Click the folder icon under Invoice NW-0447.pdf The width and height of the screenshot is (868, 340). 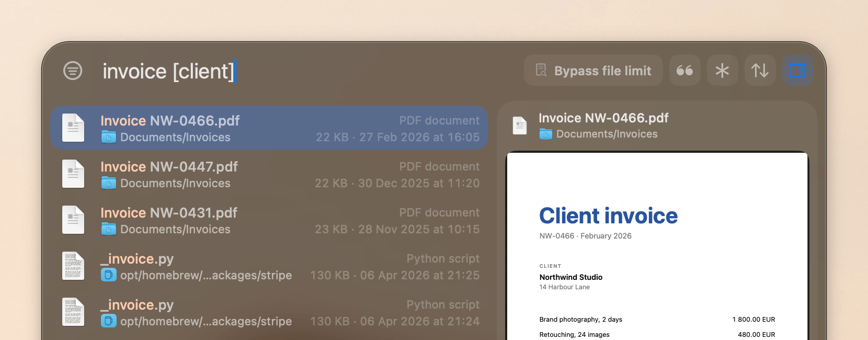(109, 184)
